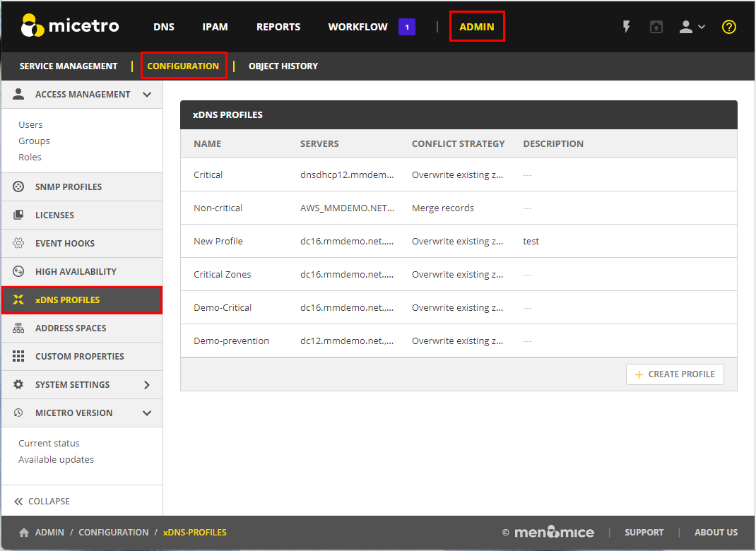Viewport: 756px width, 551px height.
Task: Collapse the Micetro Version section
Action: click(x=147, y=413)
